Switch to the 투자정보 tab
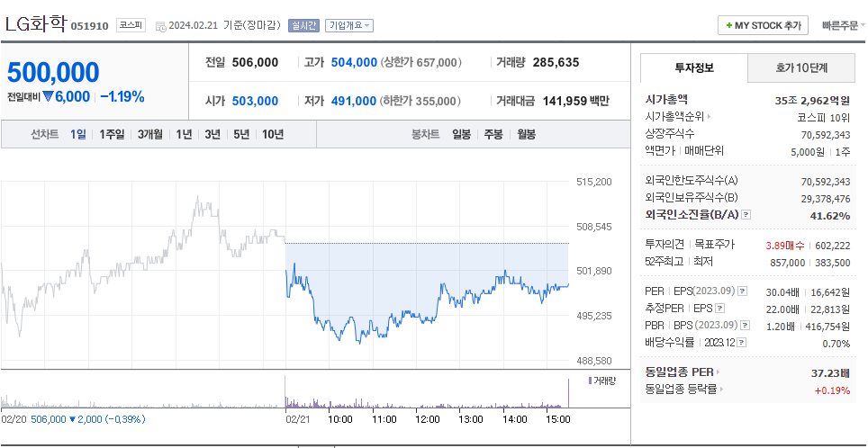Viewport: 868px width, 448px height. click(694, 68)
